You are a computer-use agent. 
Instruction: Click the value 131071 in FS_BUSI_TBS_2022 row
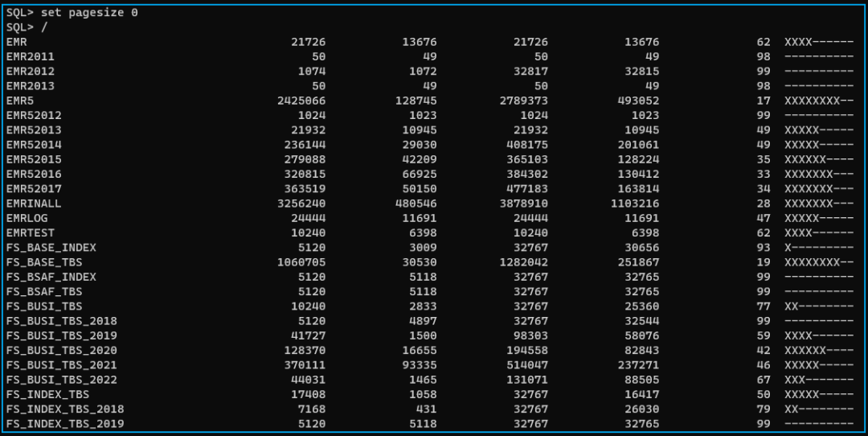click(527, 380)
